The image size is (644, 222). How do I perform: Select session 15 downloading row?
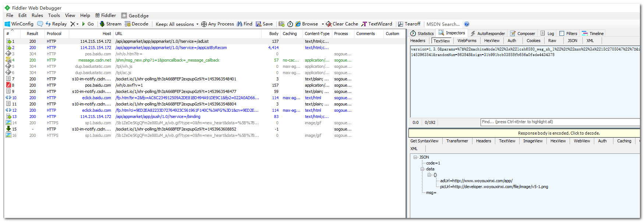[x=205, y=129]
